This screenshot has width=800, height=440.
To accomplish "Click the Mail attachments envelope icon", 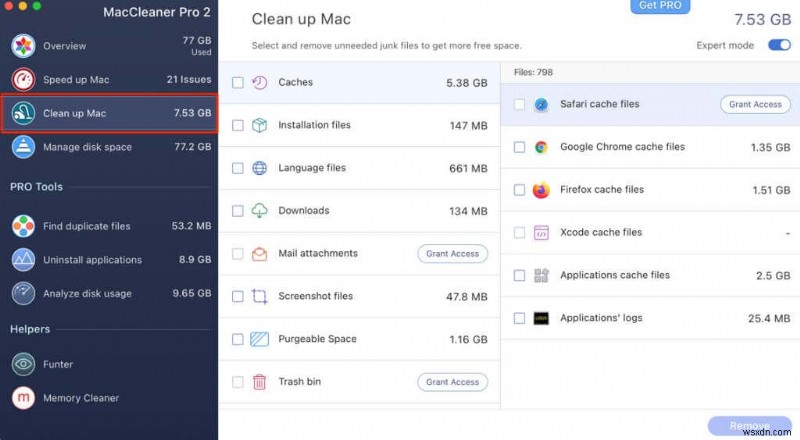I will click(x=260, y=254).
